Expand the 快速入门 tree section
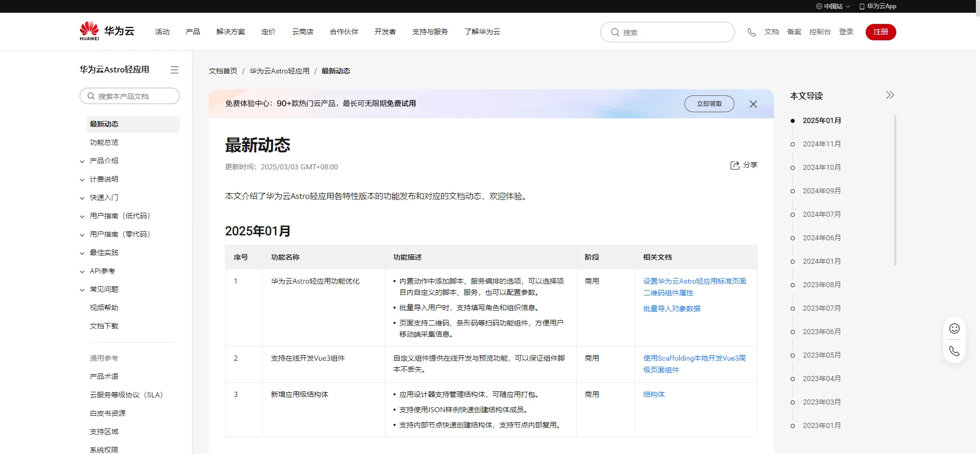 (82, 198)
